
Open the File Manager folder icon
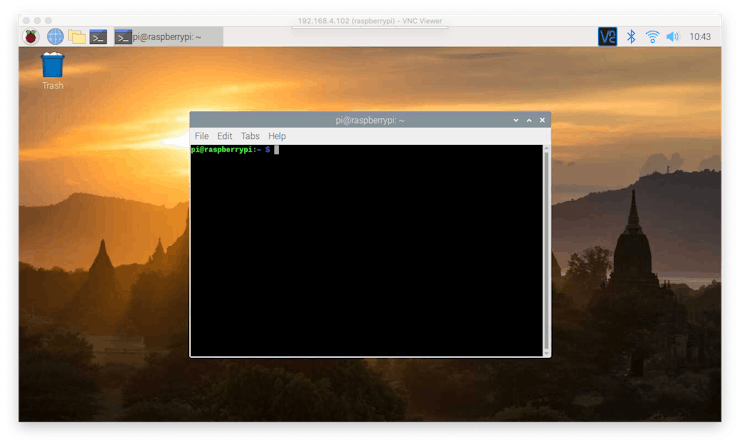(x=77, y=36)
